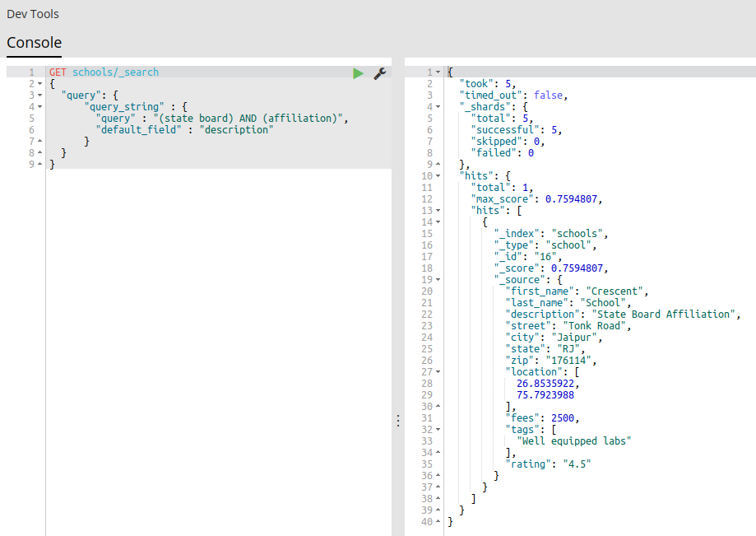Viewport: 756px width, 536px height.
Task: Click the "timed_out" false value
Action: (x=548, y=96)
